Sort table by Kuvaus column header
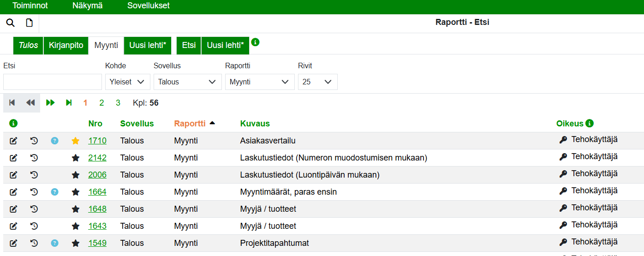This screenshot has width=644, height=256. click(x=255, y=124)
